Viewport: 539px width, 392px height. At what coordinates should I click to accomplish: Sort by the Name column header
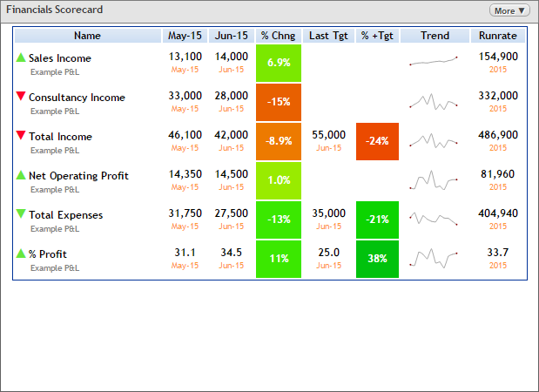(87, 36)
